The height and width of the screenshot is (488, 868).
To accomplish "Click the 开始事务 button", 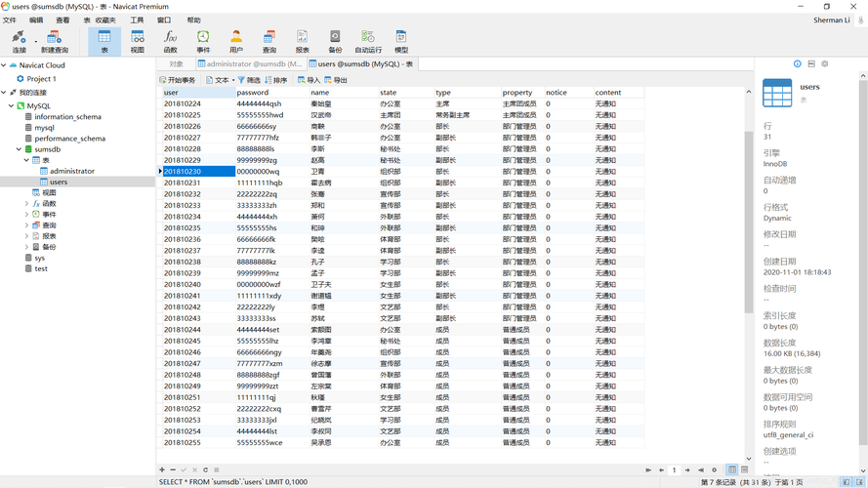I will pyautogui.click(x=177, y=80).
